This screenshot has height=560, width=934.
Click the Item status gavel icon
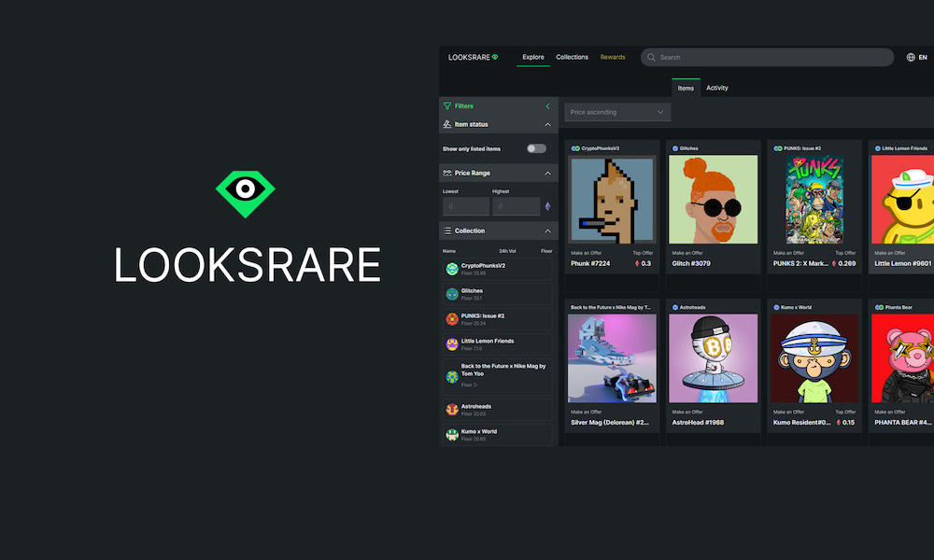pyautogui.click(x=447, y=124)
